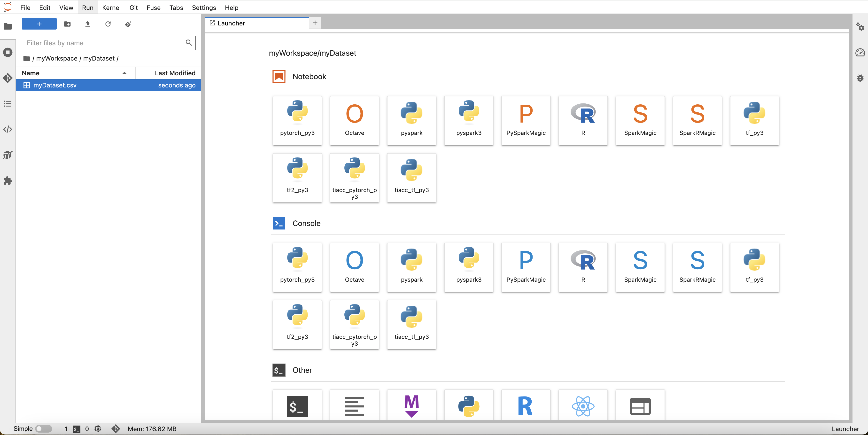Open Property Inspector gears icon
Image resolution: width=868 pixels, height=435 pixels.
point(860,27)
